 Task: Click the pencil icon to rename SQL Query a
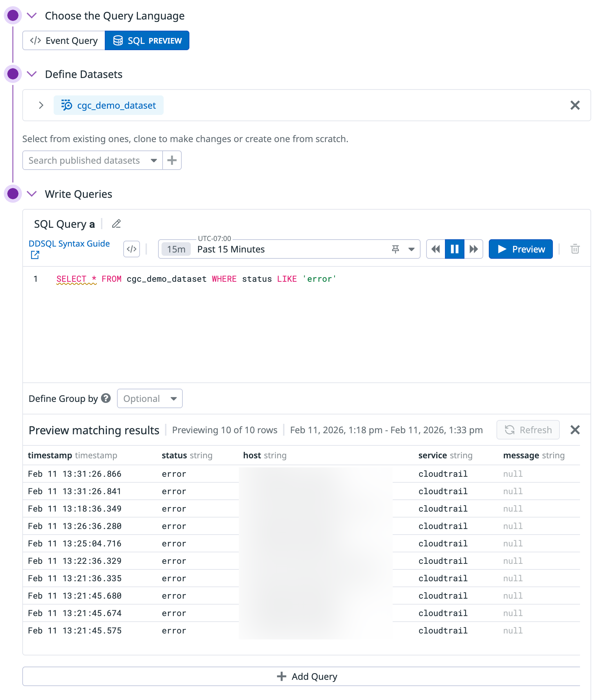tap(116, 224)
